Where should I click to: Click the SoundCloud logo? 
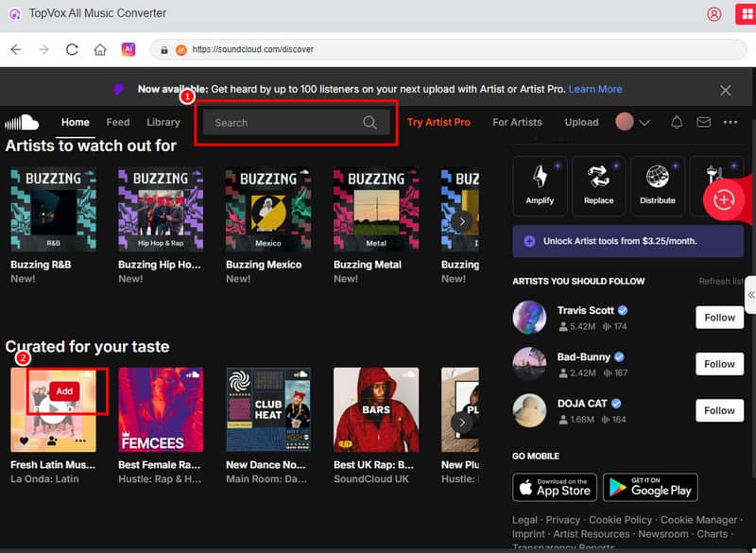click(23, 122)
